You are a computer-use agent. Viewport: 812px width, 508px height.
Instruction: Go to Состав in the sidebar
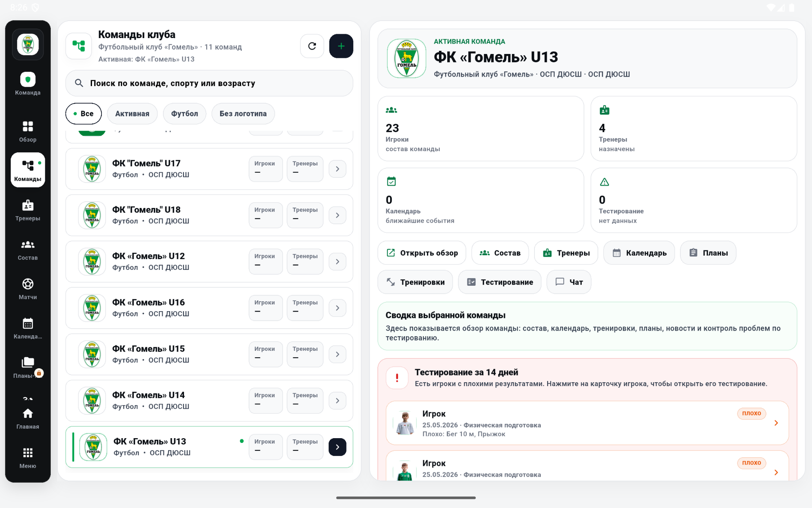tap(28, 249)
